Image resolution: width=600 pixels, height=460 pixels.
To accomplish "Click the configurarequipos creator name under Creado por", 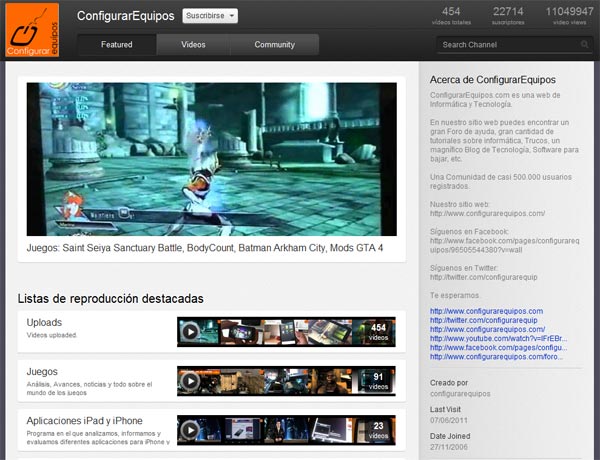I will click(460, 394).
